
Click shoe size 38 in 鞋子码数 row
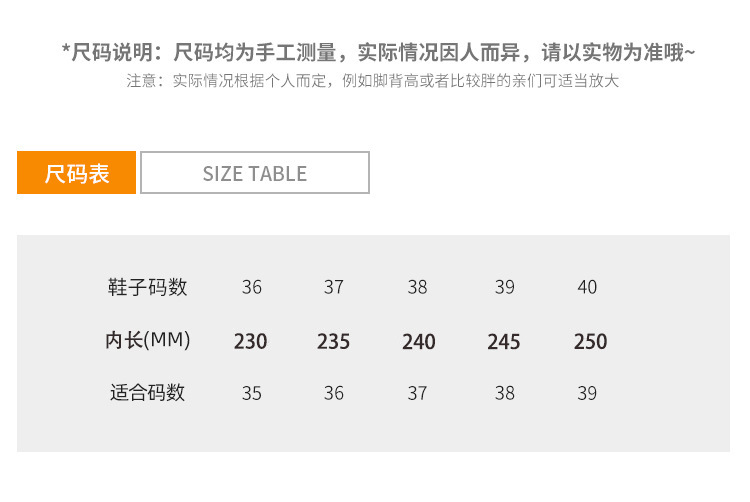(x=418, y=288)
